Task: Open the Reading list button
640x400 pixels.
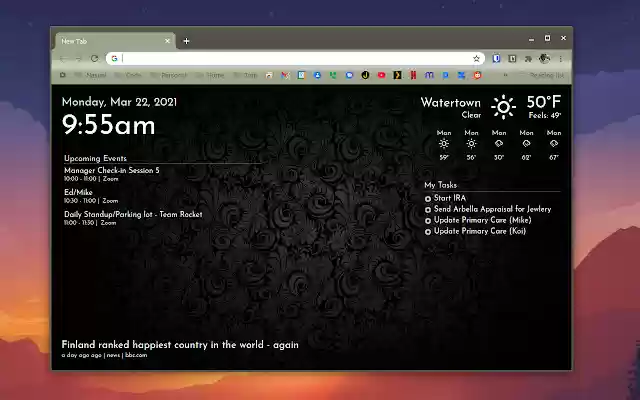Action: point(542,75)
